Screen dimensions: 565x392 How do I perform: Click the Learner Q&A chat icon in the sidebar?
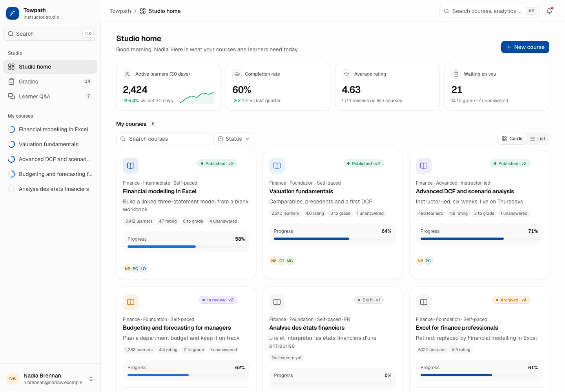click(x=11, y=96)
